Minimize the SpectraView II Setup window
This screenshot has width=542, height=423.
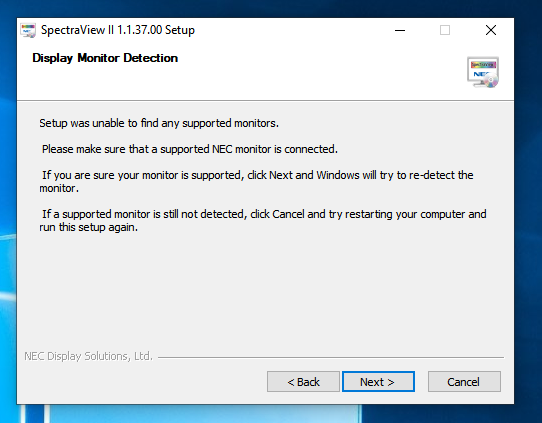pyautogui.click(x=400, y=30)
